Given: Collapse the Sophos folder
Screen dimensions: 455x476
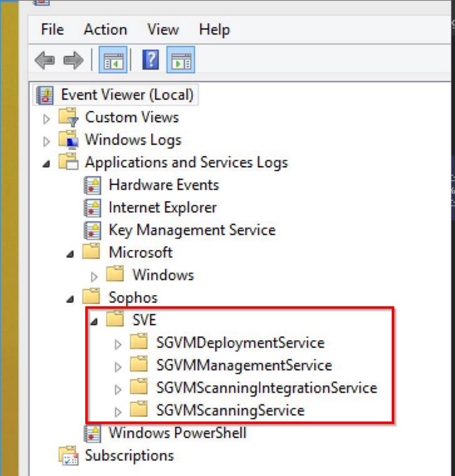Looking at the screenshot, I should click(x=70, y=299).
